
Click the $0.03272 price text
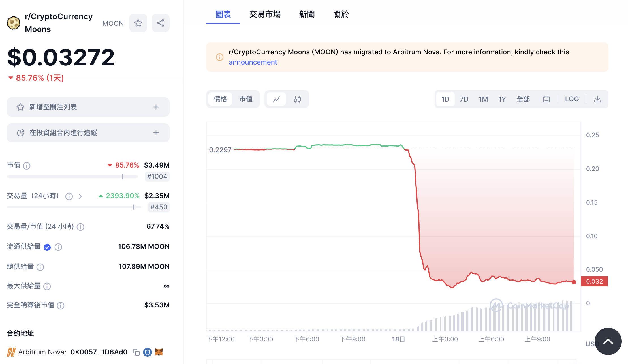pyautogui.click(x=61, y=57)
